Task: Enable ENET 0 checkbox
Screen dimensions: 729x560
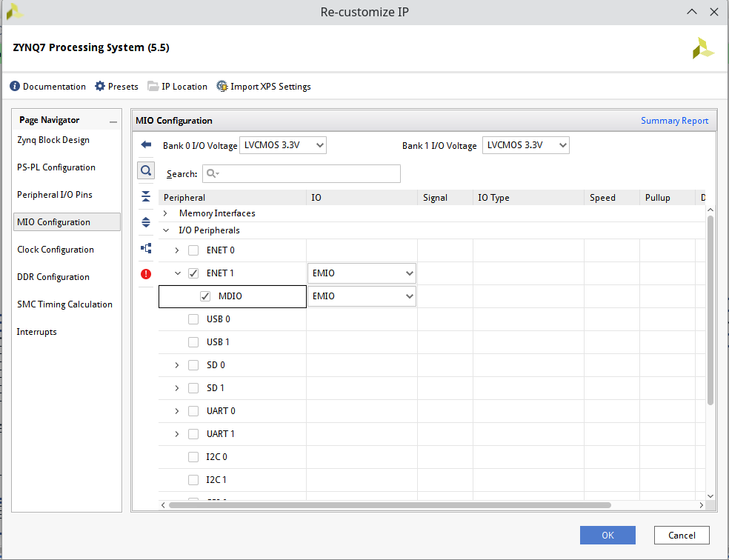Action: point(193,250)
